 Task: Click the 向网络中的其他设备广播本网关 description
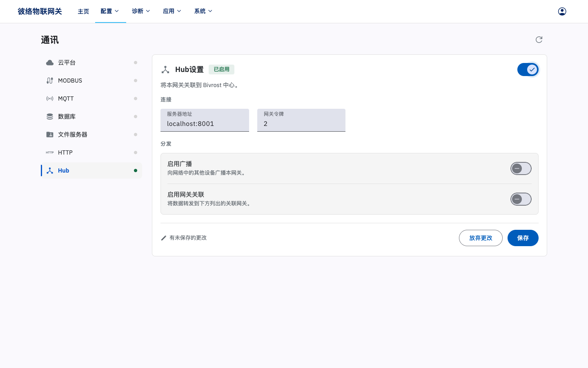coord(207,173)
